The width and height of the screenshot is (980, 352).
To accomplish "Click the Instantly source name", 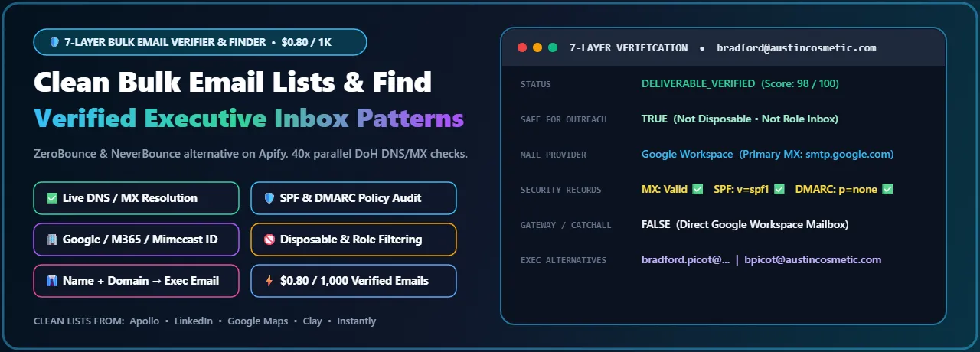I will [x=356, y=321].
